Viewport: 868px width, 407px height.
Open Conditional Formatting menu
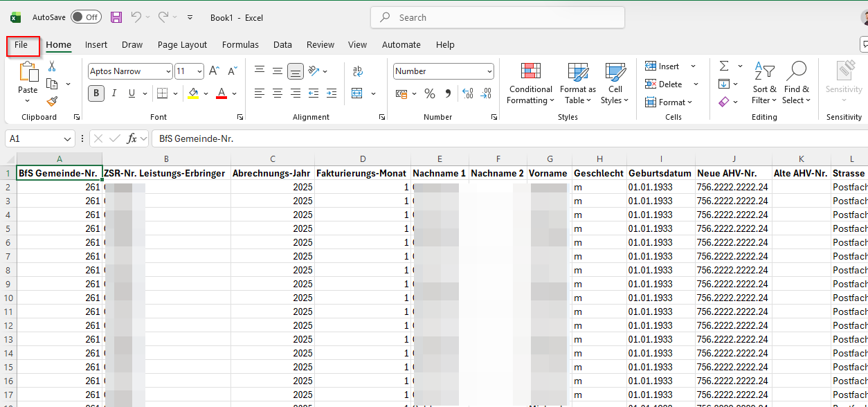[530, 84]
